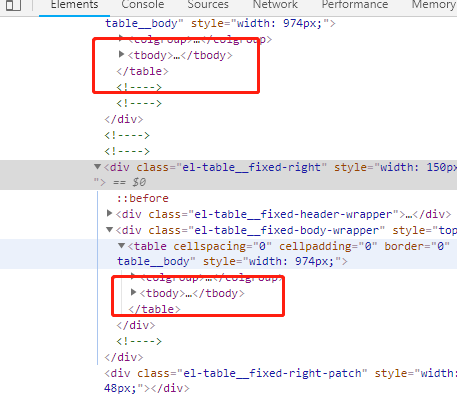Toggle the device toolbar icon
Screen dimensions: 457x399
click(x=14, y=5)
